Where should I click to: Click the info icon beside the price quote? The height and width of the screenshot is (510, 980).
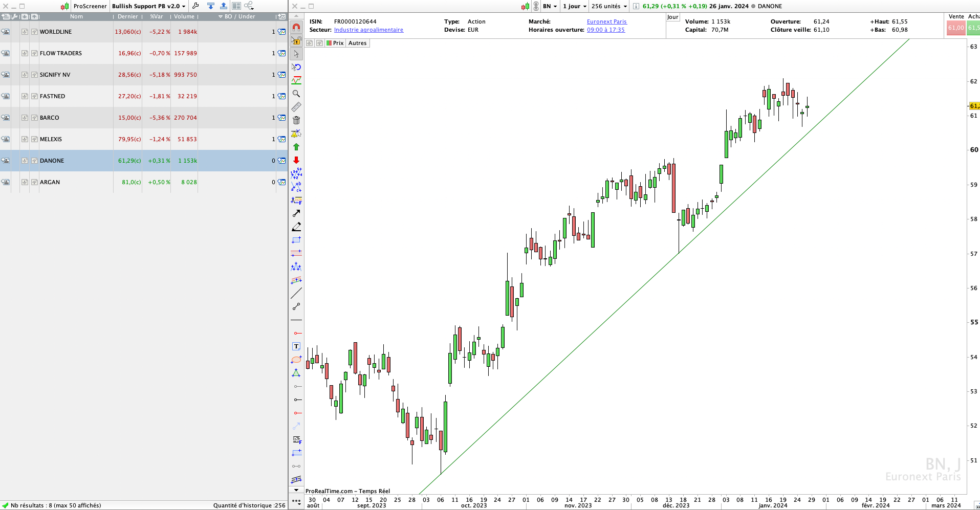pyautogui.click(x=636, y=6)
